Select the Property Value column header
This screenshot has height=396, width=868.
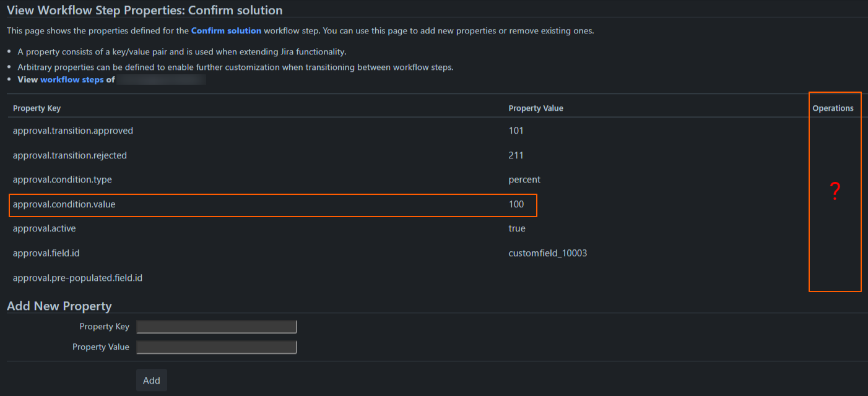tap(536, 108)
